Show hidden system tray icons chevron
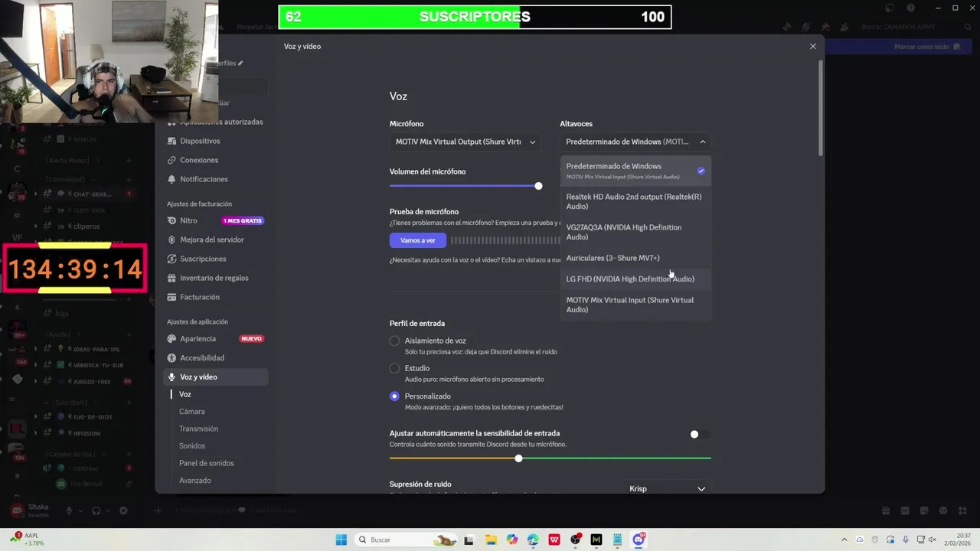 click(x=844, y=540)
